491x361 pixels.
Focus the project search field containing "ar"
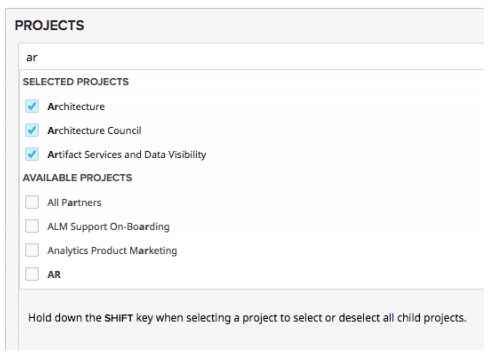point(252,57)
